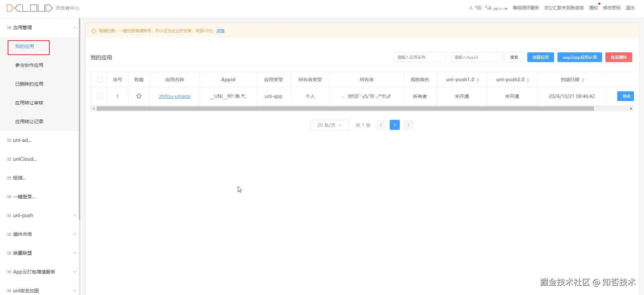
Task: Open 等保测评服务 in header
Action: [526, 8]
